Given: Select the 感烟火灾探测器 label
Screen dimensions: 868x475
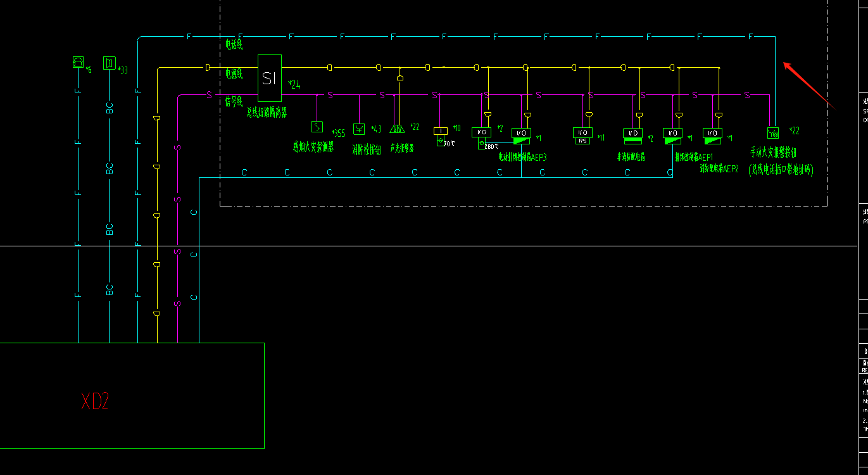Looking at the screenshot, I should click(x=313, y=147).
